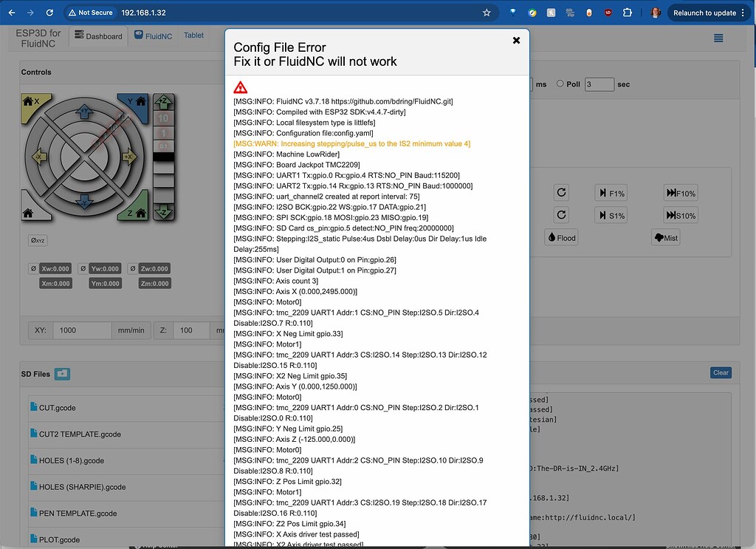This screenshot has width=756, height=549.
Task: Open the FluidNC tab
Action: click(x=153, y=35)
